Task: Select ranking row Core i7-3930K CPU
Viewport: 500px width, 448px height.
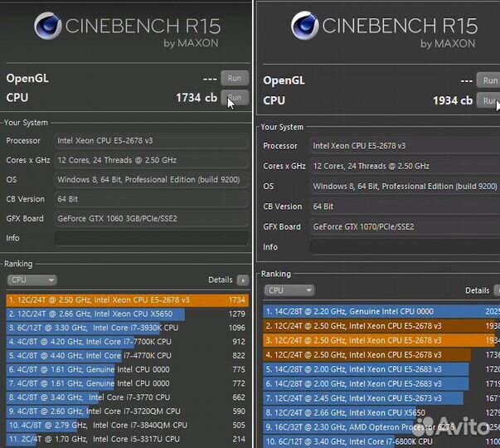Action: point(127,328)
